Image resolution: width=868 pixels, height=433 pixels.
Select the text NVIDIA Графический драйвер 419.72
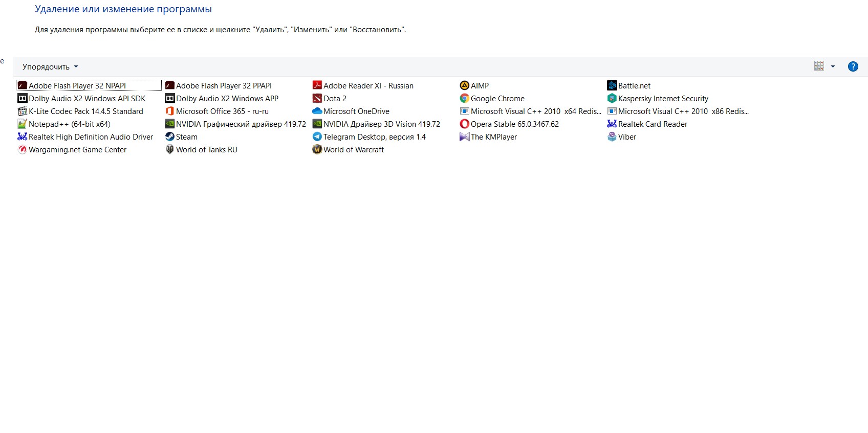click(241, 124)
